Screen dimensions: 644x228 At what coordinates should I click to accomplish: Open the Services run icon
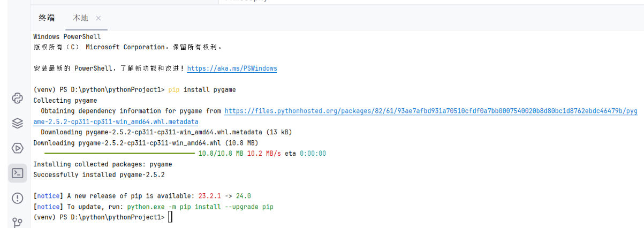[x=17, y=148]
